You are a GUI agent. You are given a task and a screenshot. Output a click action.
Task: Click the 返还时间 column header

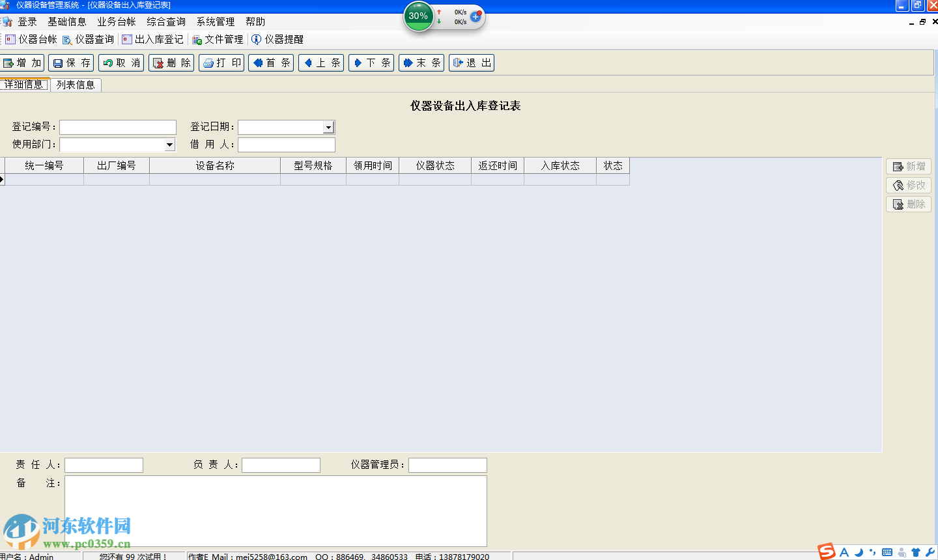(498, 166)
